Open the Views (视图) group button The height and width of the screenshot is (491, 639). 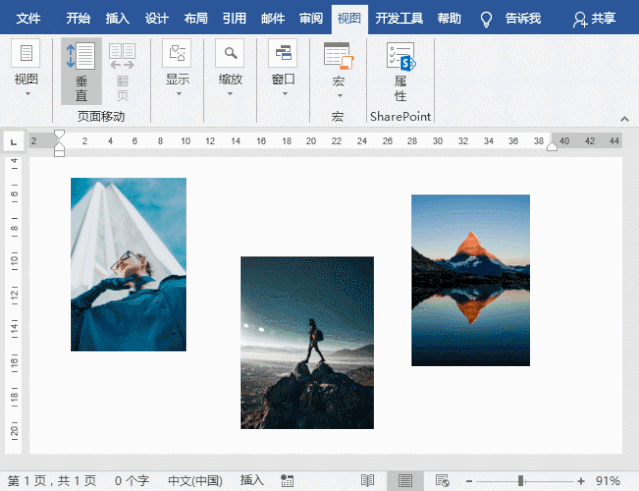point(26,68)
